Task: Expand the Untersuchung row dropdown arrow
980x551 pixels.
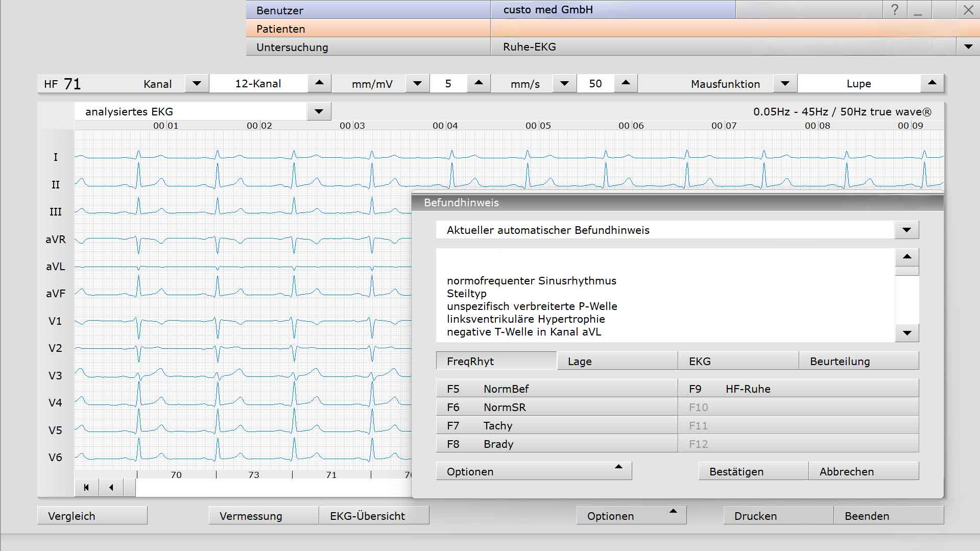Action: tap(968, 47)
